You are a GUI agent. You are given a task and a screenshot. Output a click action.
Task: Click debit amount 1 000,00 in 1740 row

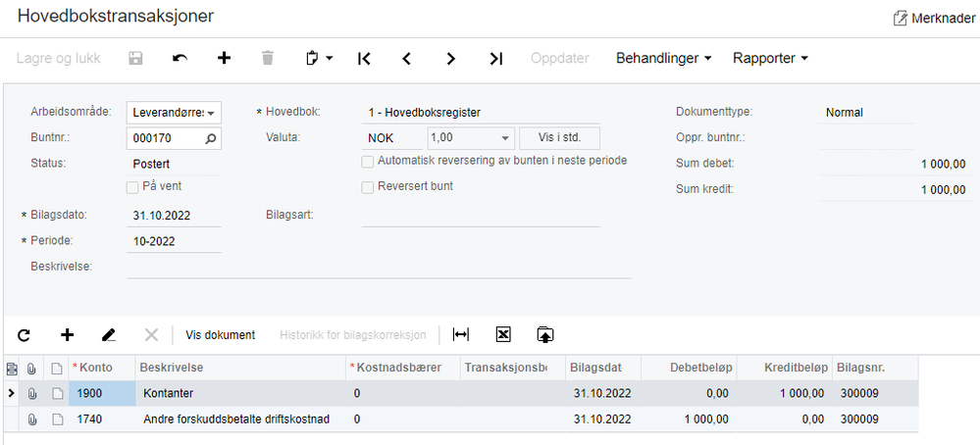point(687,420)
